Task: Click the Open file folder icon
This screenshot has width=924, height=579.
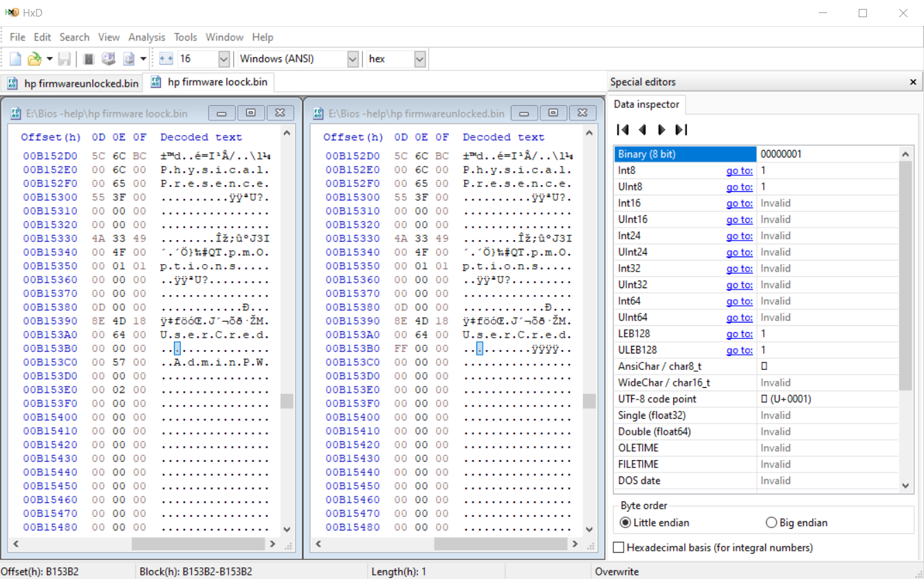Action: click(34, 59)
